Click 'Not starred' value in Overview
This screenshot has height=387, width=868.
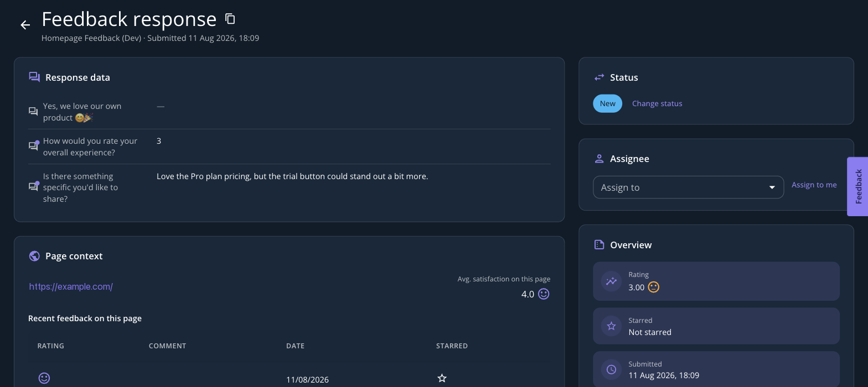tap(650, 332)
